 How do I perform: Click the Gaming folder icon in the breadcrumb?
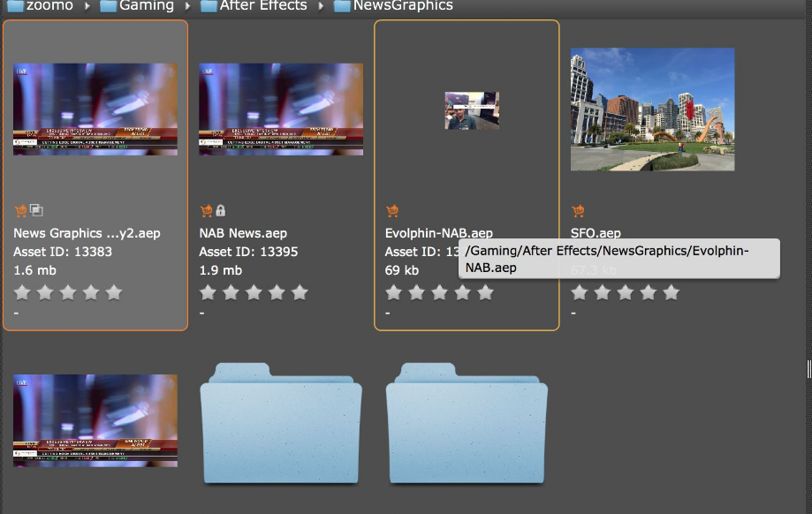coord(108,6)
